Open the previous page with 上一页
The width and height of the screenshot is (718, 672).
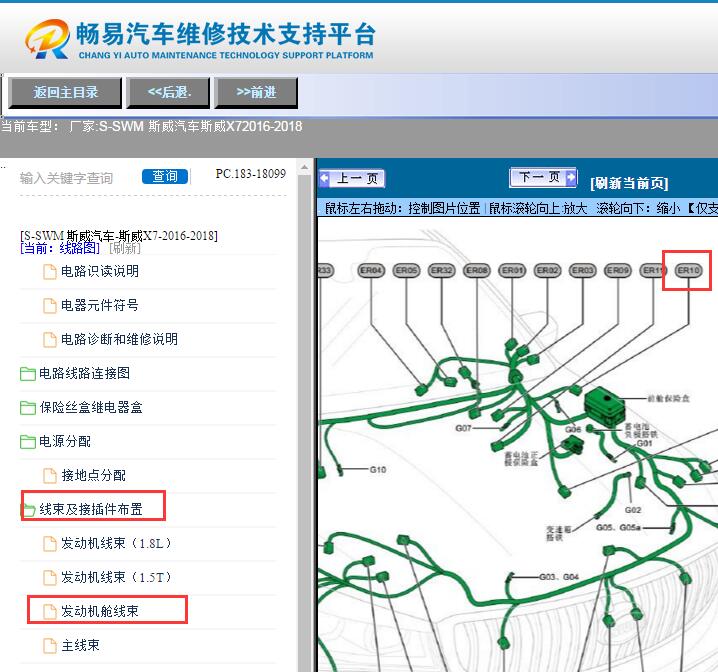(352, 178)
